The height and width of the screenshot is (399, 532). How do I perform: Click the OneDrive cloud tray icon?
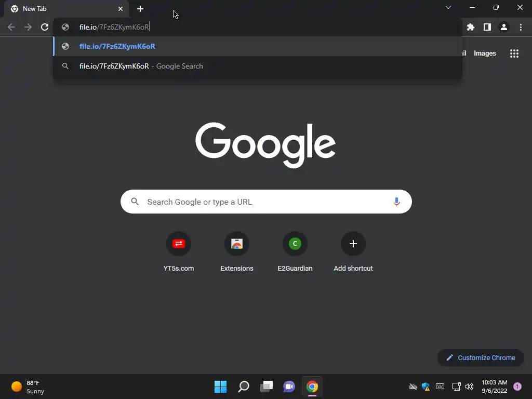[413, 387]
